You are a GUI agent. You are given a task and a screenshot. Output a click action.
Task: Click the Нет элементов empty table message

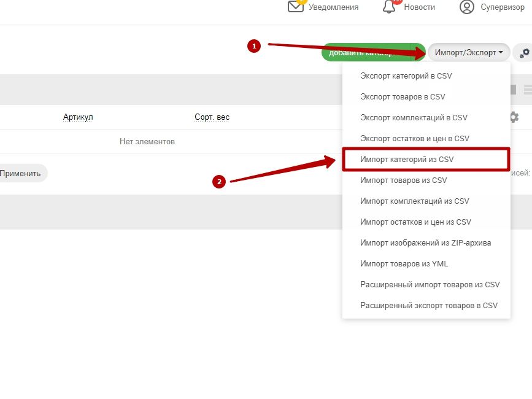click(147, 141)
